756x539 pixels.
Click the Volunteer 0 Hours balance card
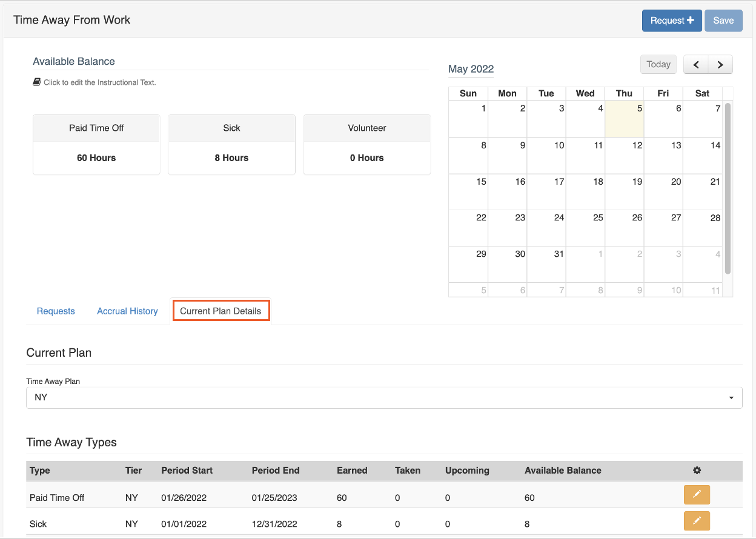click(367, 145)
